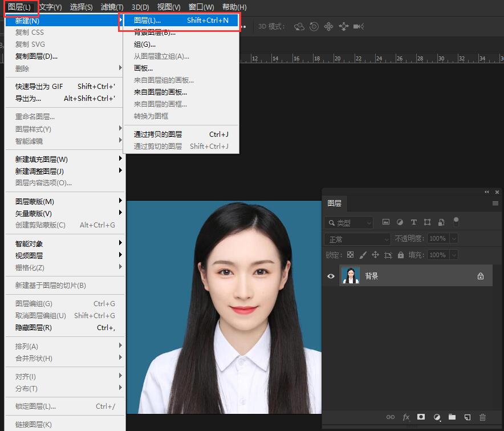Toggle the layer filter on/off switch
The width and height of the screenshot is (504, 431).
[456, 221]
